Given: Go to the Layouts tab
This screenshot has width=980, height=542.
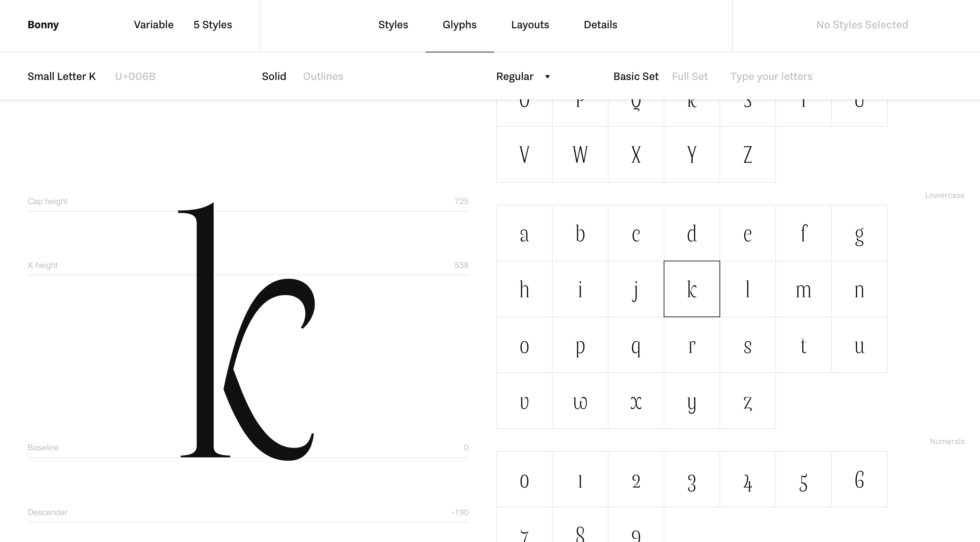Looking at the screenshot, I should (x=530, y=25).
